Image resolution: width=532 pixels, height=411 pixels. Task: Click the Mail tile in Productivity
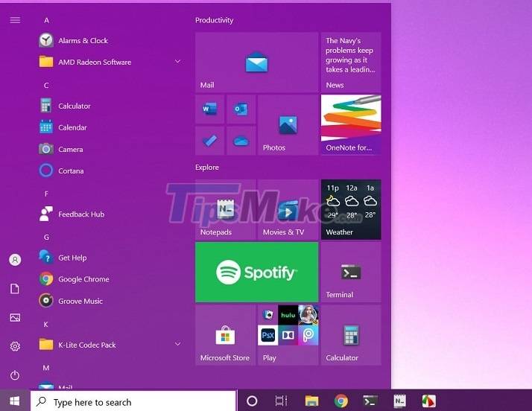(256, 62)
